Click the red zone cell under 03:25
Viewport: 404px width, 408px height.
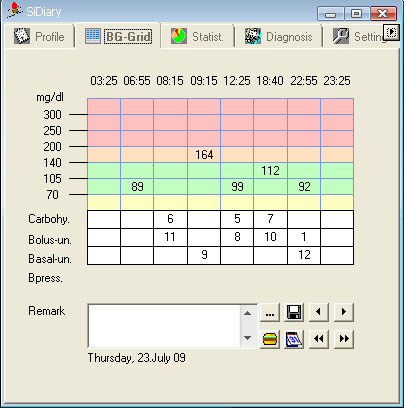click(x=104, y=123)
